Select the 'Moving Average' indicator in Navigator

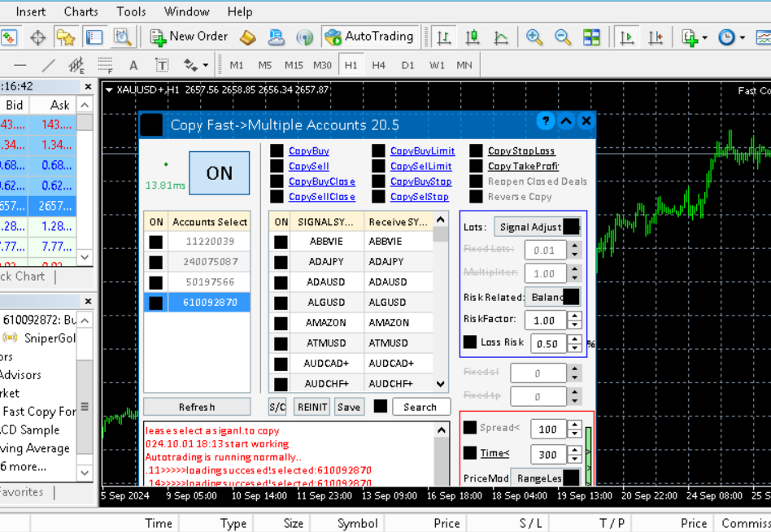36,448
